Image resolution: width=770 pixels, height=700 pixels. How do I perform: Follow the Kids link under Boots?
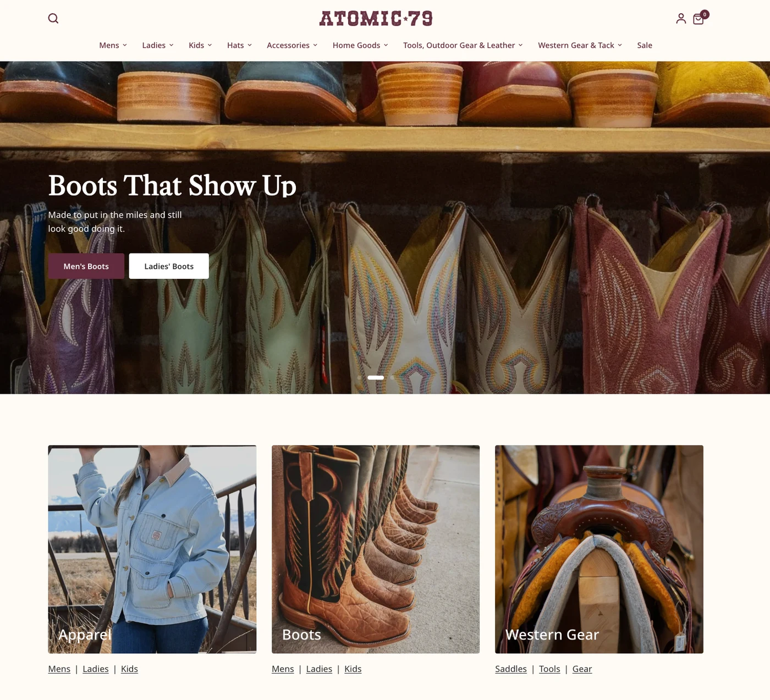[x=353, y=669]
